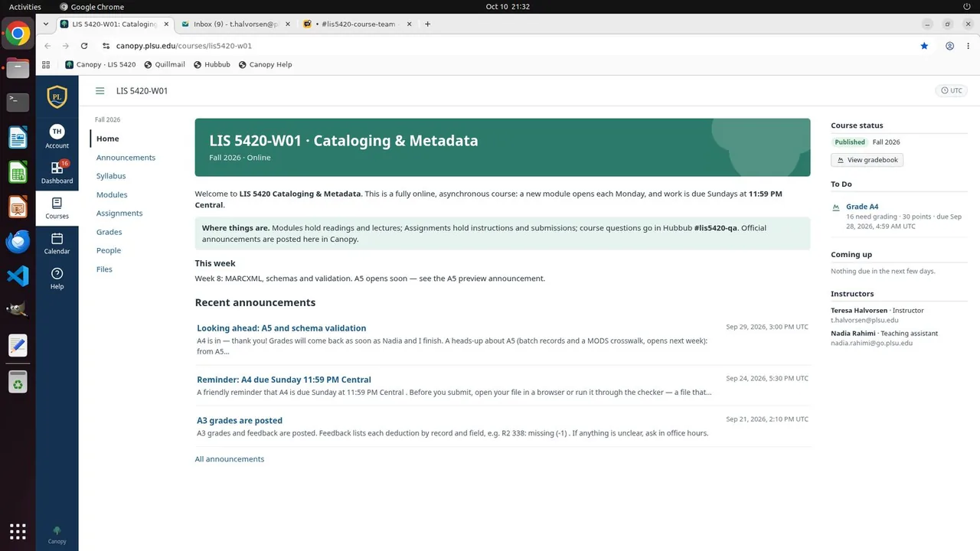Switch to the #lis5420-course-team tab
The width and height of the screenshot is (980, 551).
point(358,24)
